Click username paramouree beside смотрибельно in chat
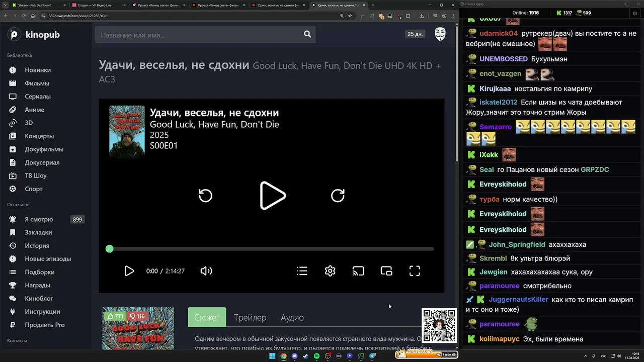 coord(500,286)
